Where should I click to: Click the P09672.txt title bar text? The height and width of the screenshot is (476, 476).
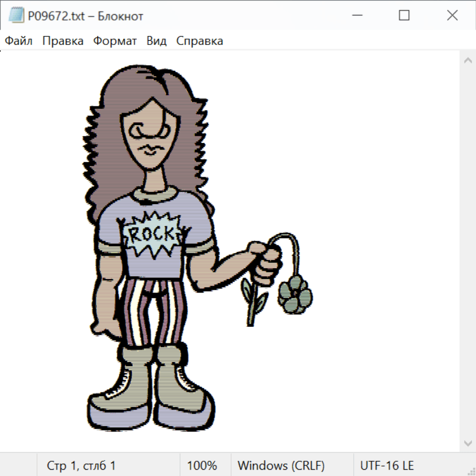tap(85, 16)
